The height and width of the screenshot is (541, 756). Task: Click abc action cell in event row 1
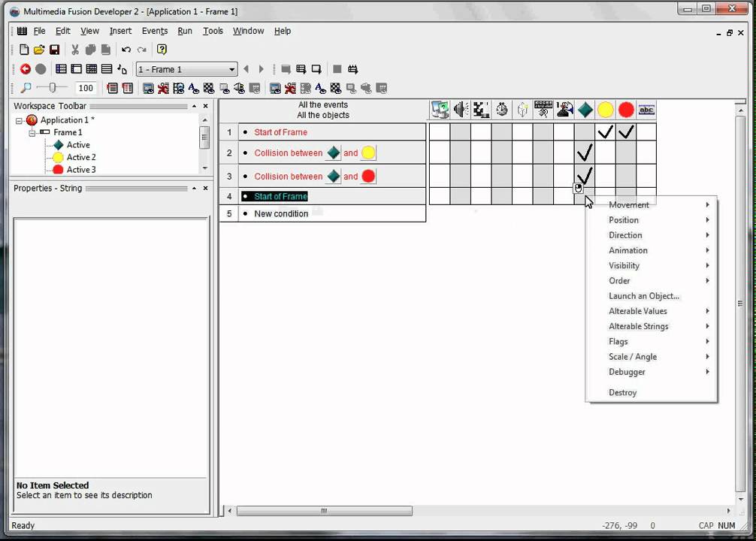coord(646,131)
